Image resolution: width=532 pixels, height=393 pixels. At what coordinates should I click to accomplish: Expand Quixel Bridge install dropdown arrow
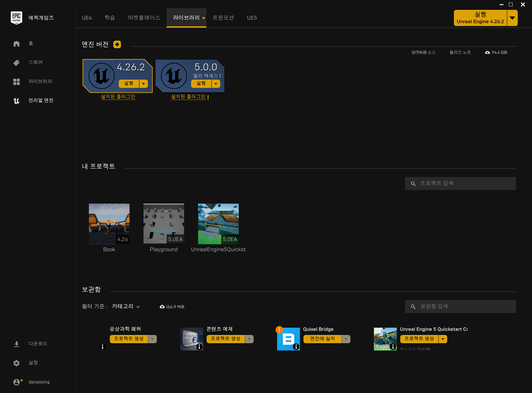pos(346,339)
